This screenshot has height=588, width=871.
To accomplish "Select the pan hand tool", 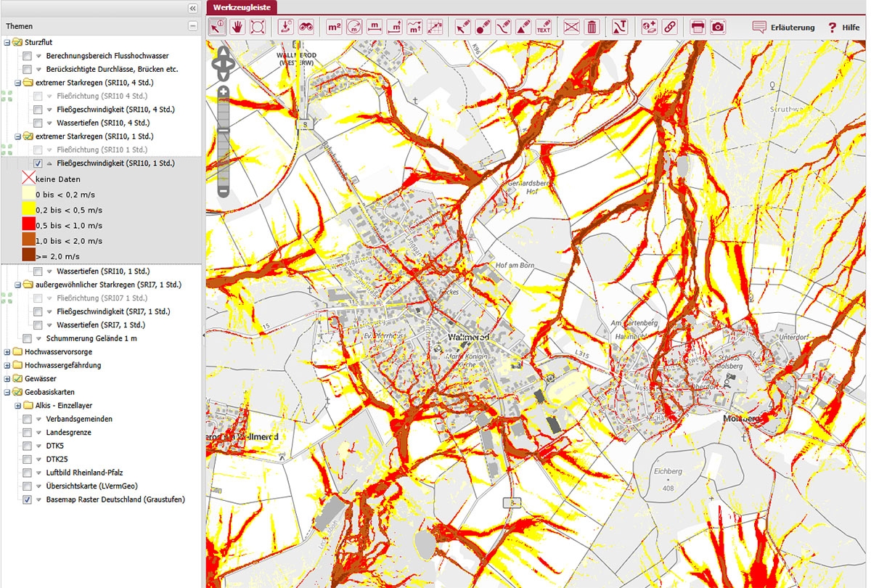I will click(237, 28).
